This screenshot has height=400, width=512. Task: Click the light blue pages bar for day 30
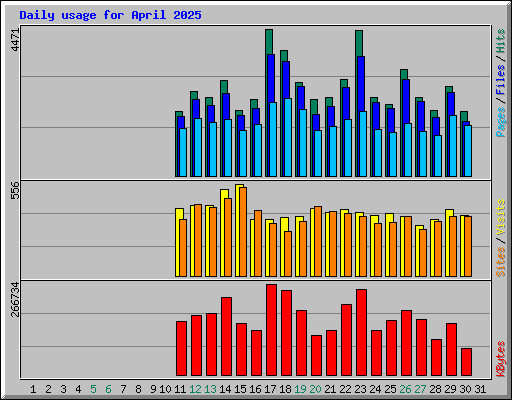[468, 151]
